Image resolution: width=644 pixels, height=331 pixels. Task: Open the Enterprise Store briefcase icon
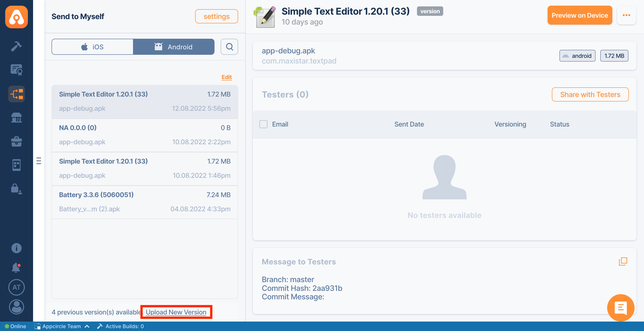click(17, 141)
